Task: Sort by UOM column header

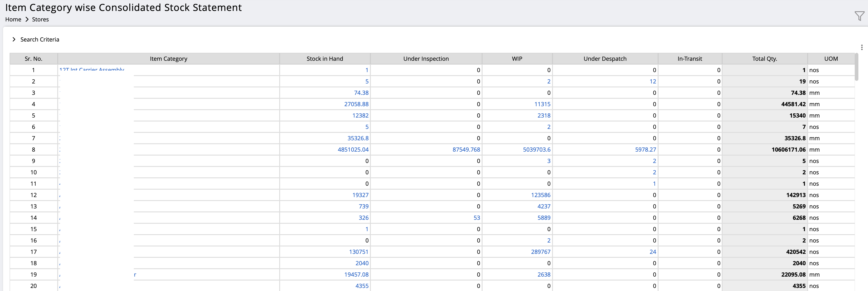Action: click(831, 59)
